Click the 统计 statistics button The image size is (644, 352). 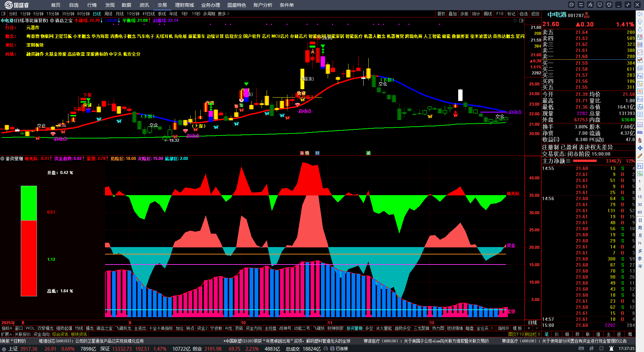click(476, 14)
